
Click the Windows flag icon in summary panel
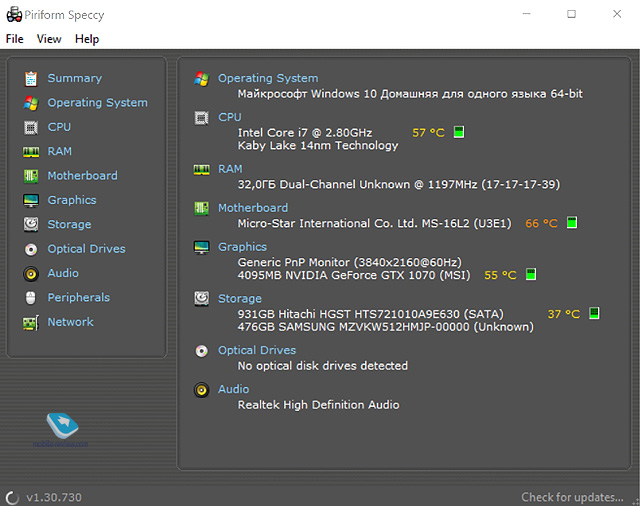(201, 78)
